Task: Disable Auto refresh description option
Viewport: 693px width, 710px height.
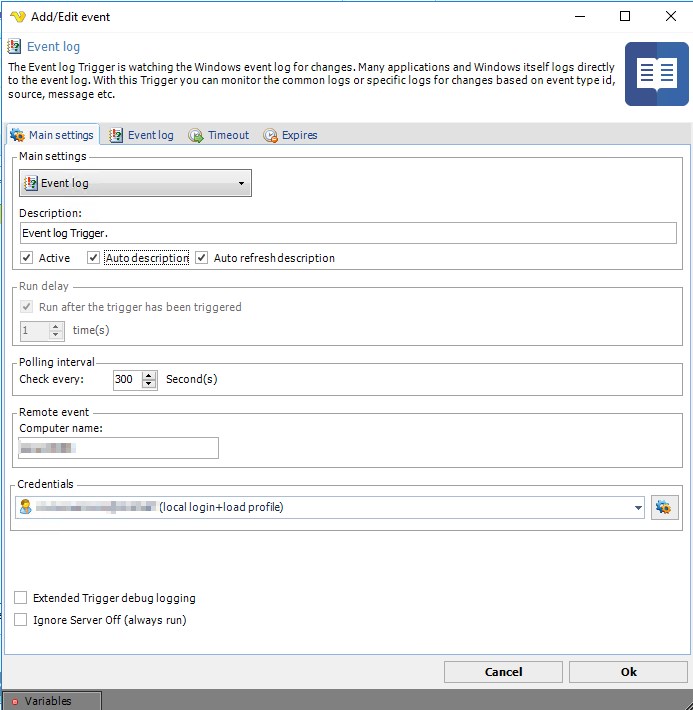Action: [x=202, y=258]
